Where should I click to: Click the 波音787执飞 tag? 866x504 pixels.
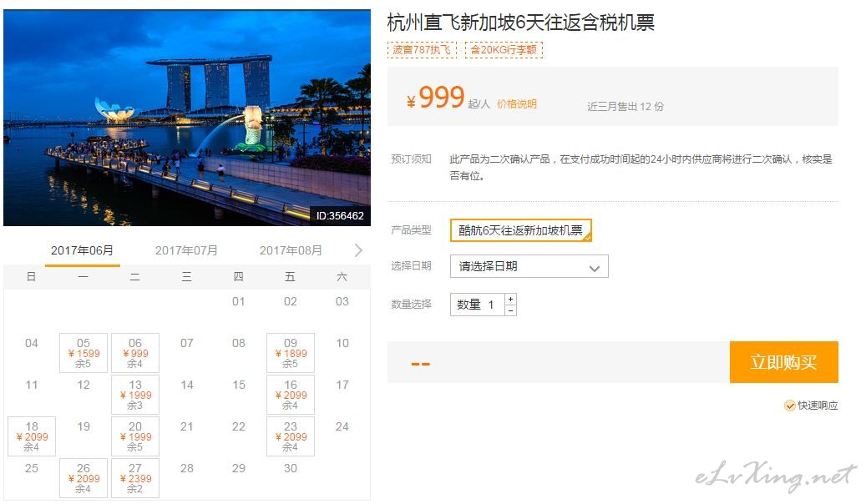(422, 50)
